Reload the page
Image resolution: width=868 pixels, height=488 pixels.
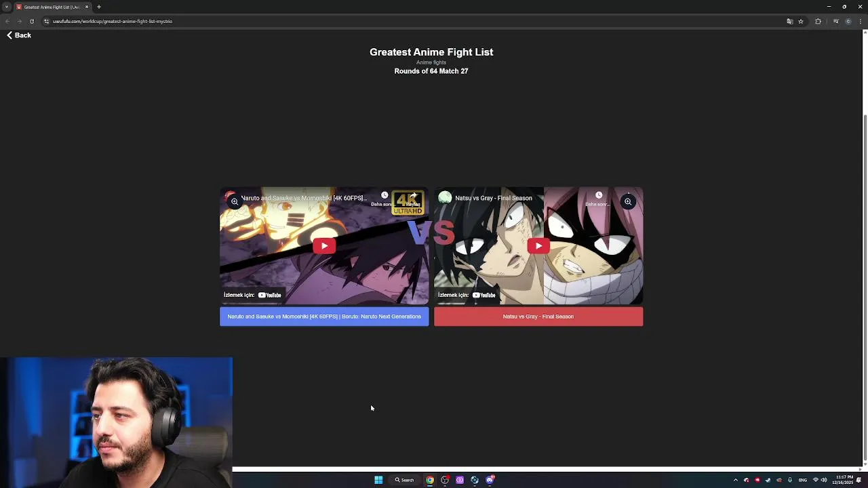point(31,21)
